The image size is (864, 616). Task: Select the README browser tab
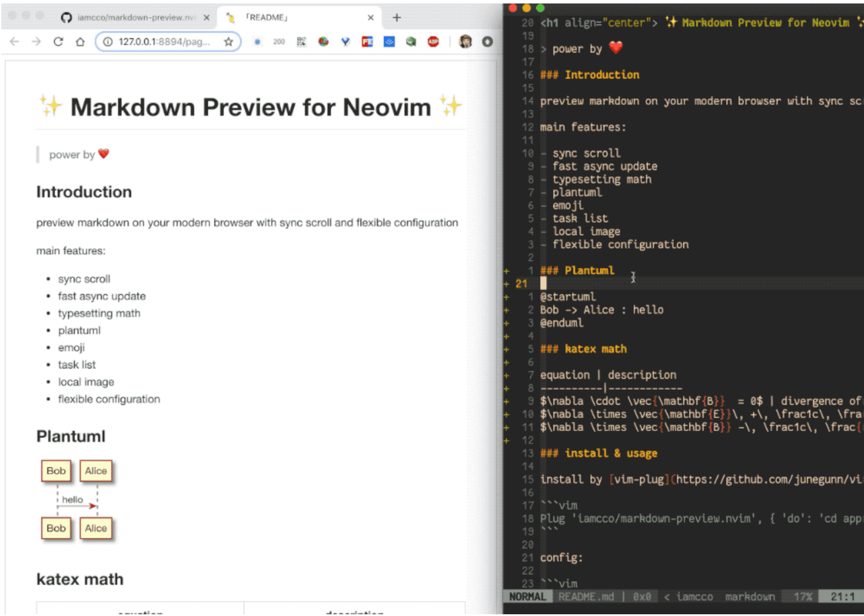[299, 17]
